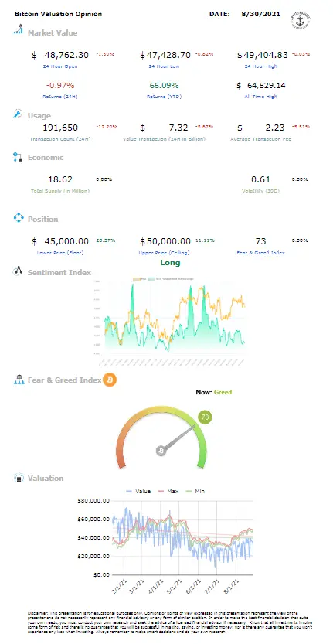Click the green 73 badge on the gauge
Viewport: 333px width, 644px height.
point(205,417)
